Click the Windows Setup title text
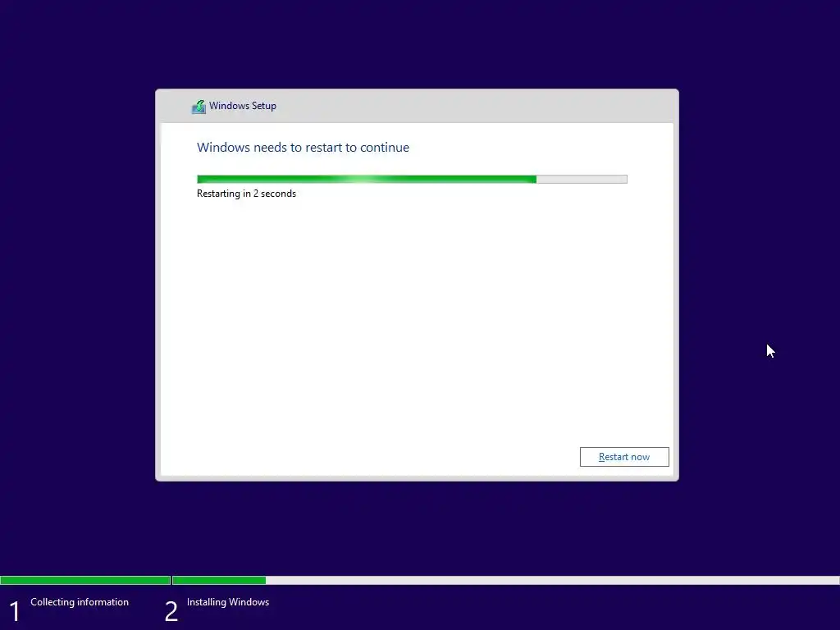Viewport: 840px width, 630px height. (x=243, y=106)
